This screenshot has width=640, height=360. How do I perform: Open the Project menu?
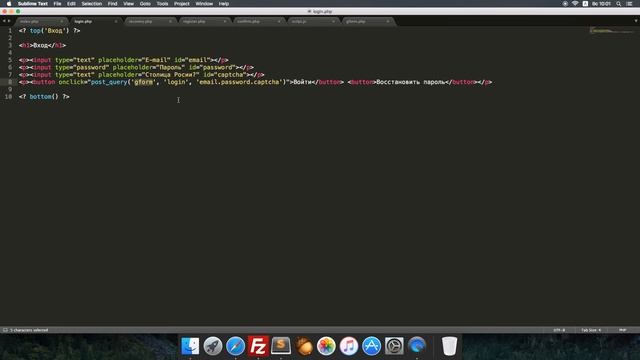click(x=182, y=4)
